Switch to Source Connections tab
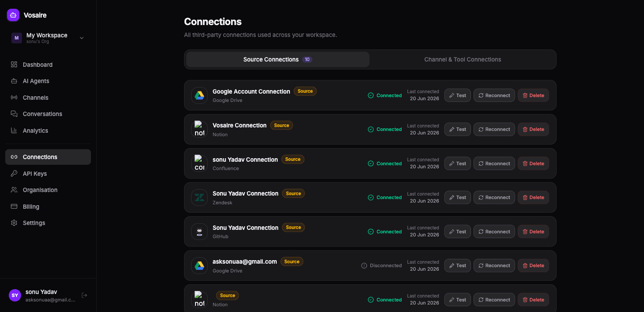Viewport: 644px width, 312px height. 278,59
